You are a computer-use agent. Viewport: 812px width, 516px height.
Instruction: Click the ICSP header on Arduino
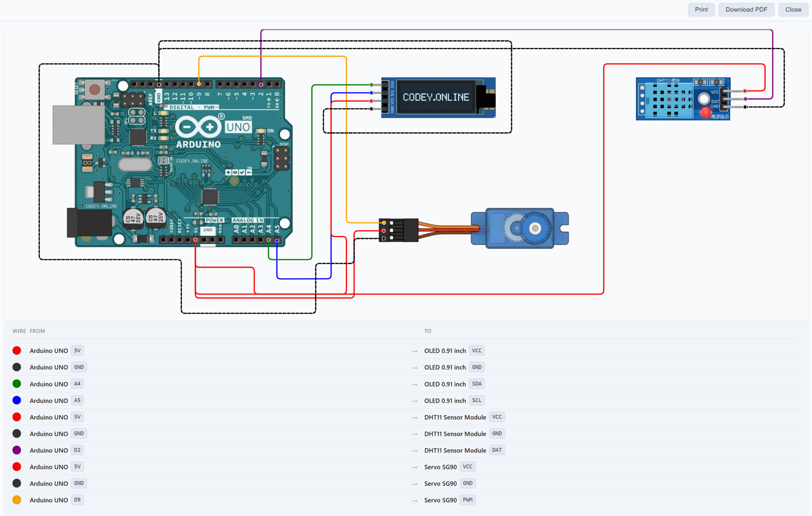[282, 159]
